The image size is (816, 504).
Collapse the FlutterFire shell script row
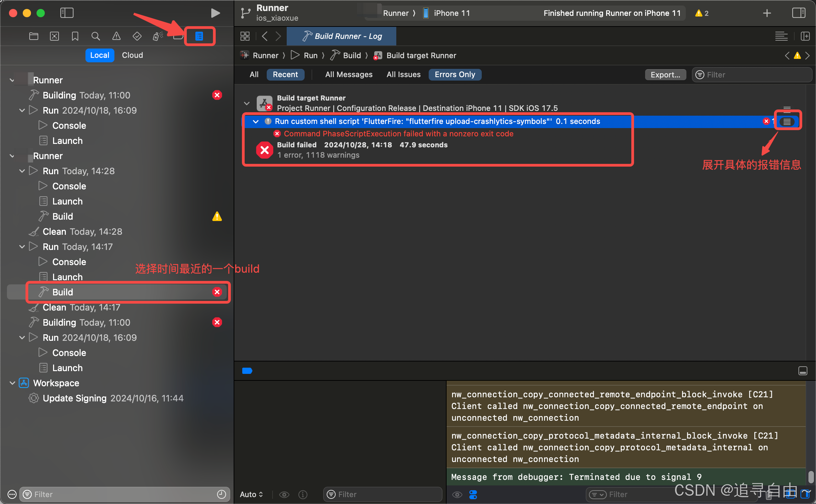pos(256,122)
